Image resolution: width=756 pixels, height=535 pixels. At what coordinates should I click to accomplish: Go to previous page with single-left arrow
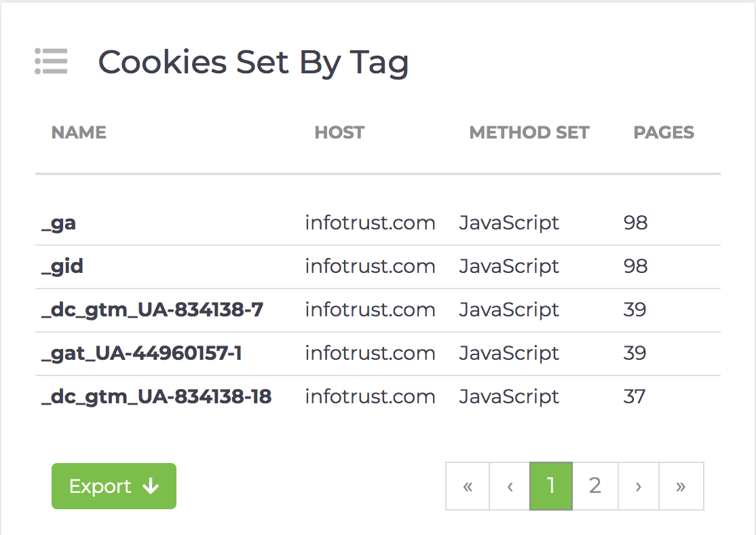point(510,486)
